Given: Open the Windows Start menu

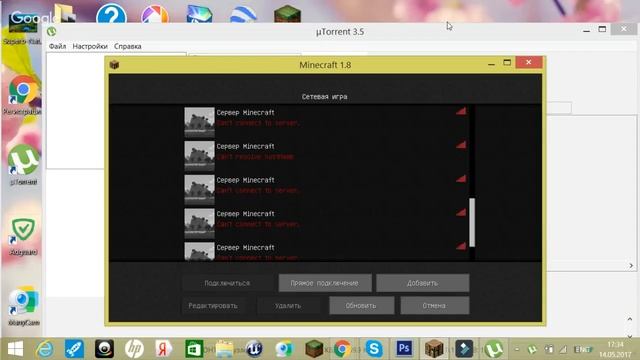Looking at the screenshot, I should point(16,349).
